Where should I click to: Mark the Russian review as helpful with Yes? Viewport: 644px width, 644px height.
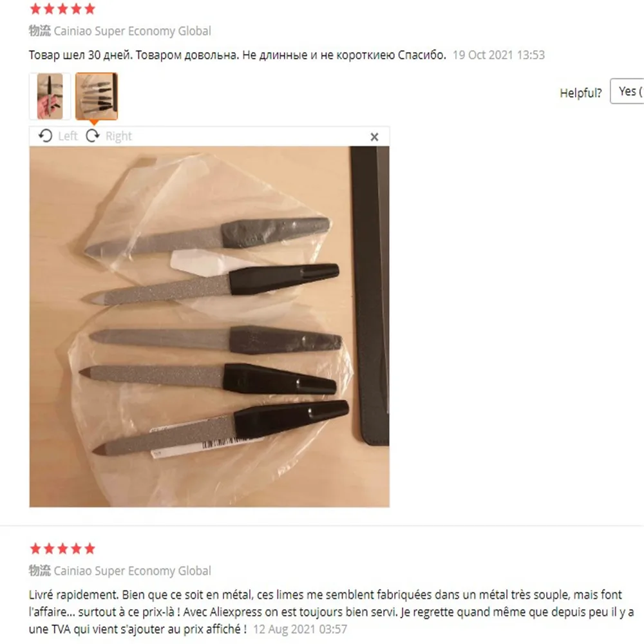(x=627, y=91)
